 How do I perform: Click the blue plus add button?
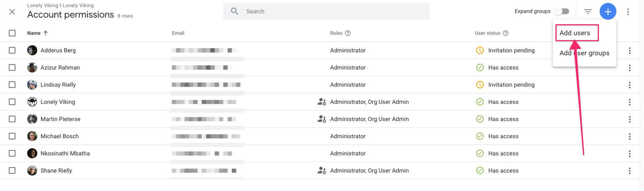tap(608, 12)
